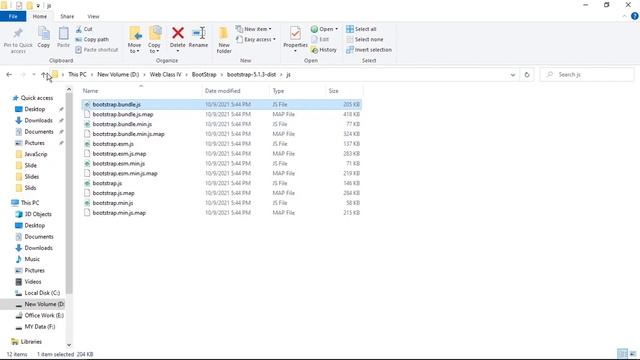640x360 pixels.
Task: Click the red Delete icon
Action: [x=178, y=33]
